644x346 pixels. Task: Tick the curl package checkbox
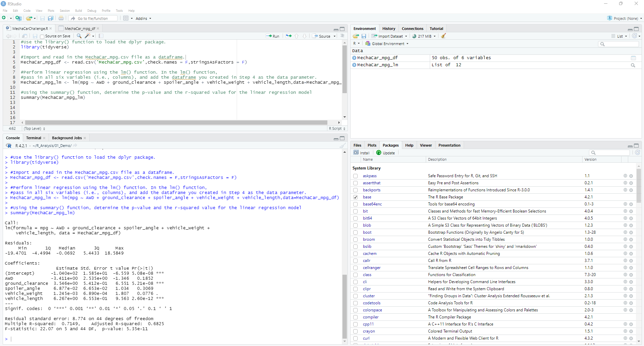click(x=356, y=338)
